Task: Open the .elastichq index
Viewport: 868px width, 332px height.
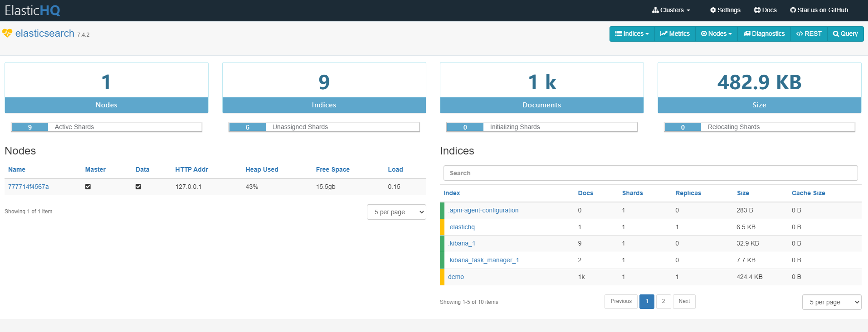Action: pos(462,227)
